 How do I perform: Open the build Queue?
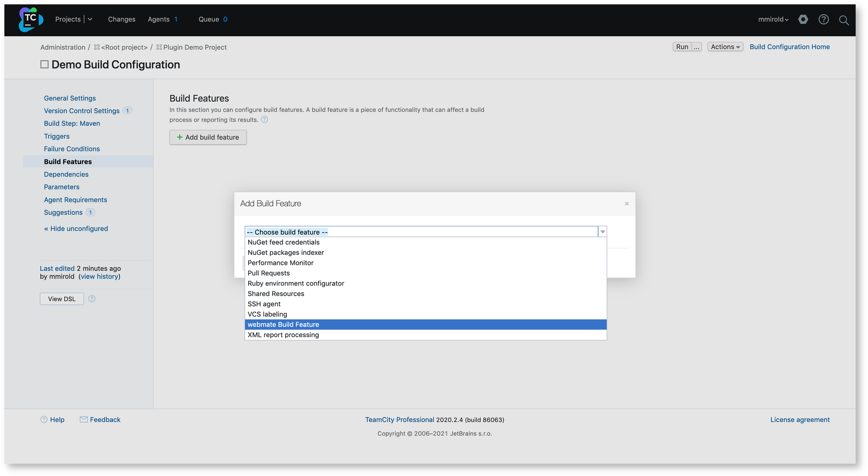[209, 19]
